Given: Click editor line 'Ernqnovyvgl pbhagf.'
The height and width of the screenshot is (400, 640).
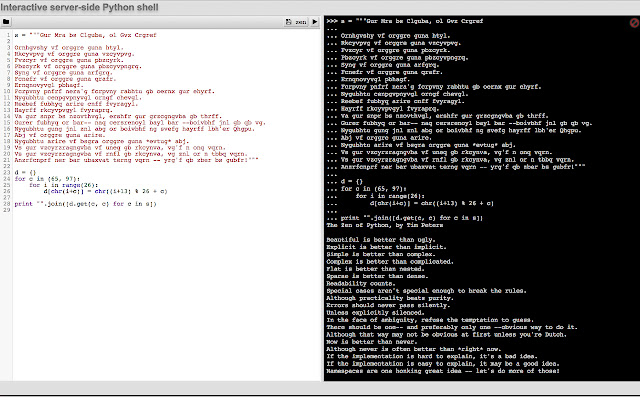Looking at the screenshot, I should point(49,85).
